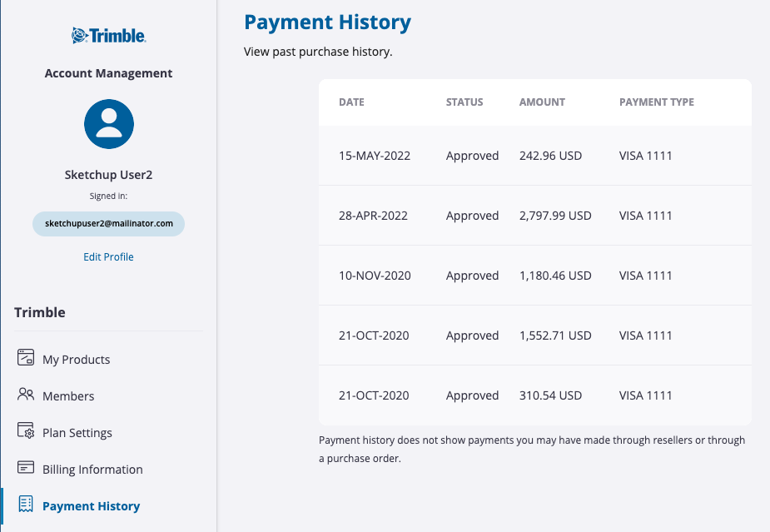
Task: Click 'View past purchase history.' subtitle
Action: [318, 52]
